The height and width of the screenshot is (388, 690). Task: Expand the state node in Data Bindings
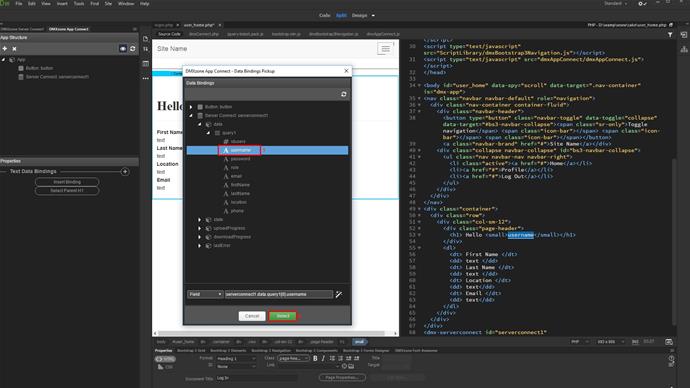tap(200, 220)
